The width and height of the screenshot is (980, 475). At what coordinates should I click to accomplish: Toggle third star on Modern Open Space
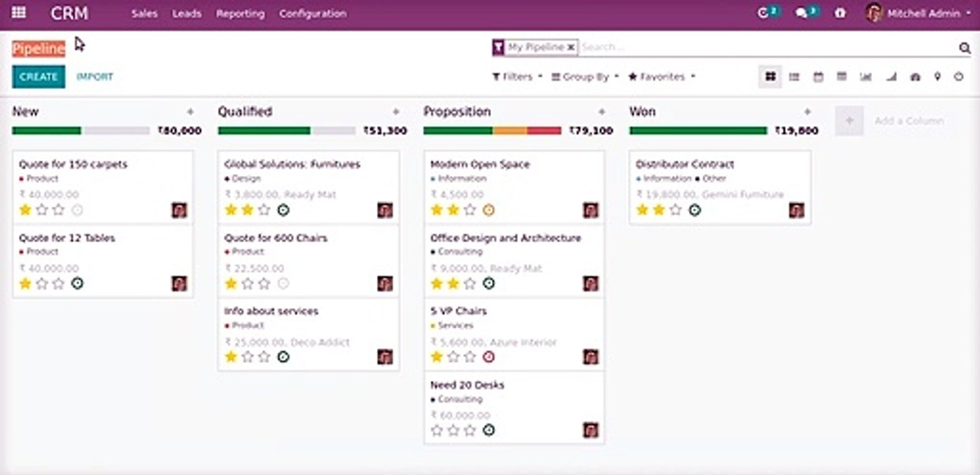470,210
